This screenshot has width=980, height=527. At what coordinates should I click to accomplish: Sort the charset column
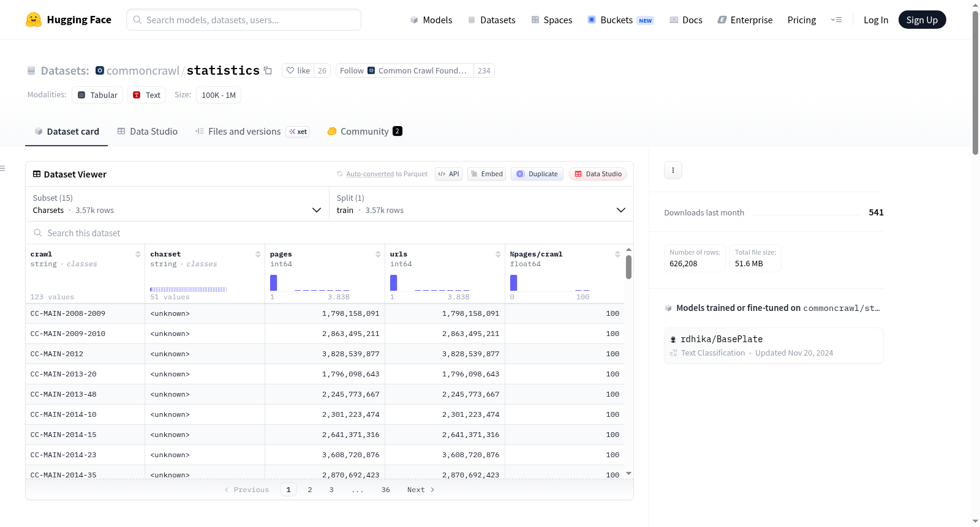point(258,254)
